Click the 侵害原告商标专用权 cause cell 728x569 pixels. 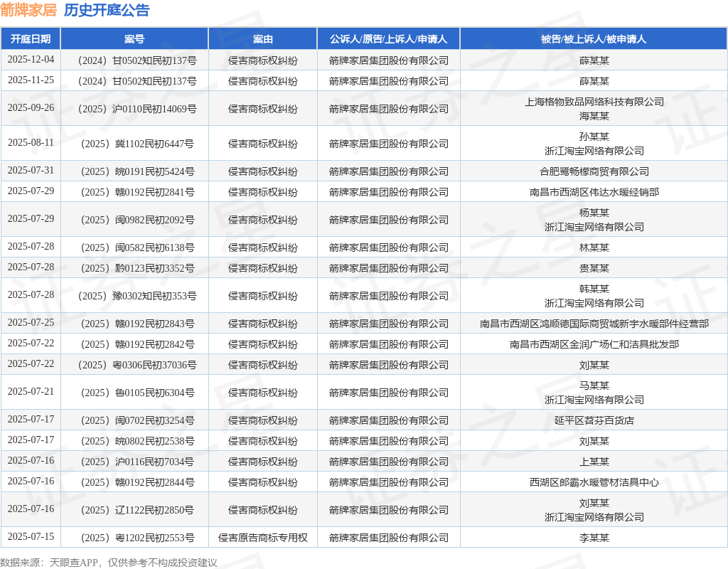263,538
